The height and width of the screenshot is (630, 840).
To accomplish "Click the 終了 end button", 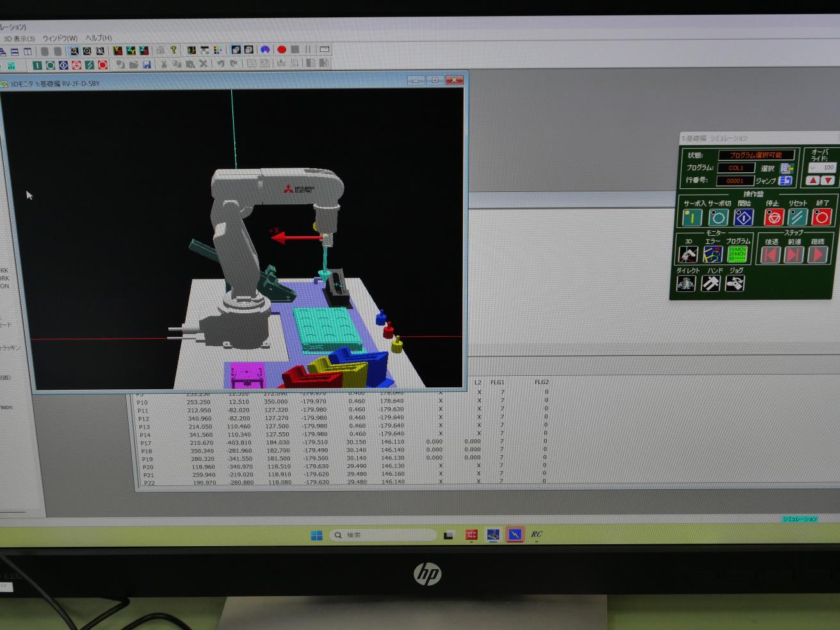I will click(821, 218).
